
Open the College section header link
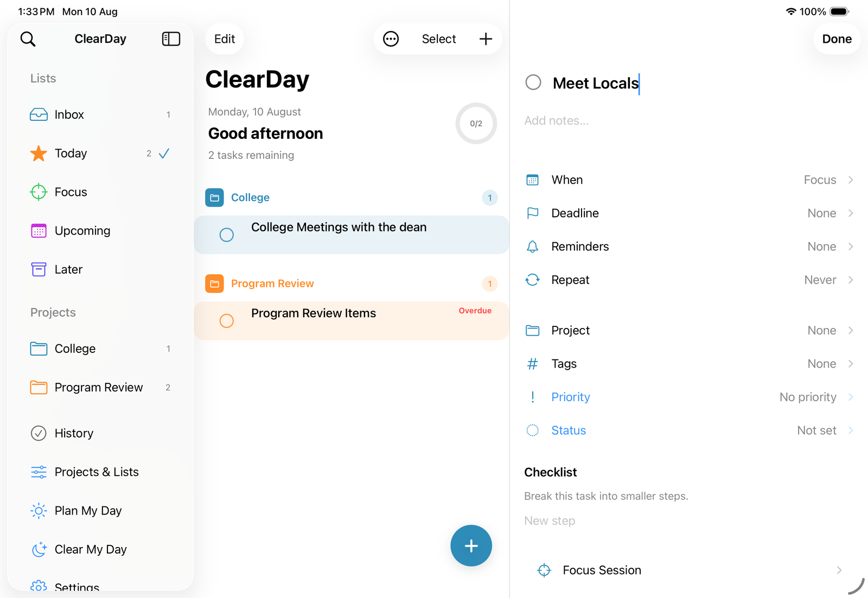[250, 198]
